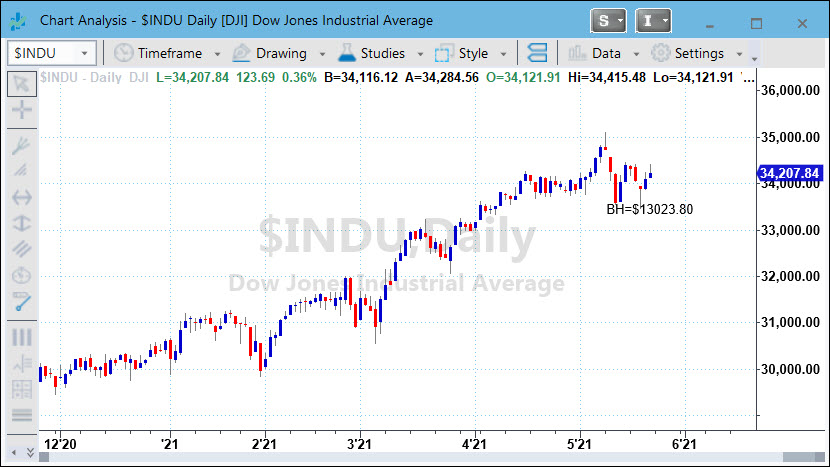Click the B=34,116.12 bid value
Viewport: 830px width, 467px height.
click(x=361, y=77)
